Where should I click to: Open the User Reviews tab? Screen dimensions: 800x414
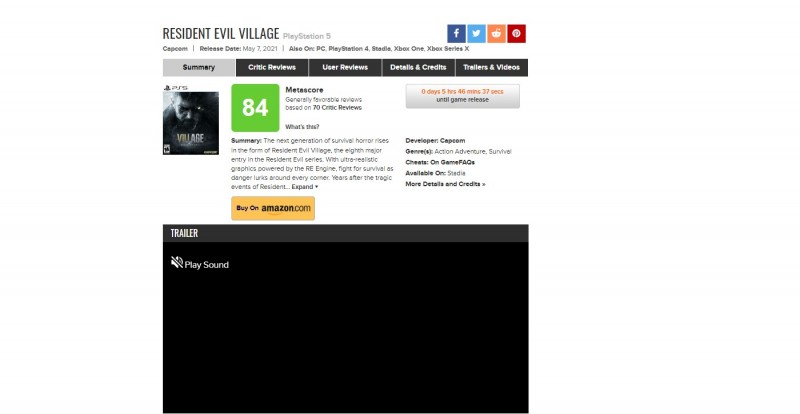tap(344, 68)
